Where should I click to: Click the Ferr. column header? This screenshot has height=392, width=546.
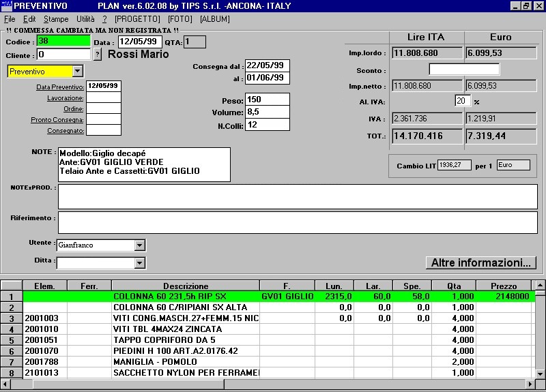pyautogui.click(x=89, y=286)
